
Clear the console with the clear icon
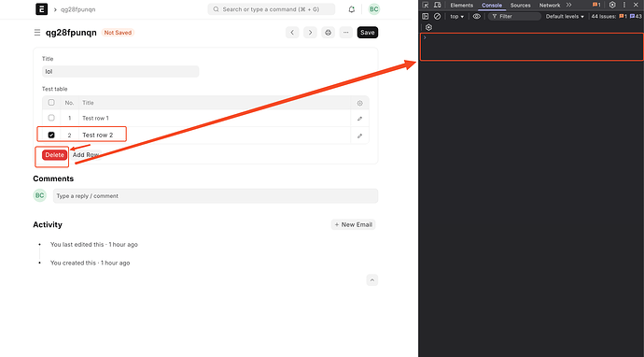(438, 17)
